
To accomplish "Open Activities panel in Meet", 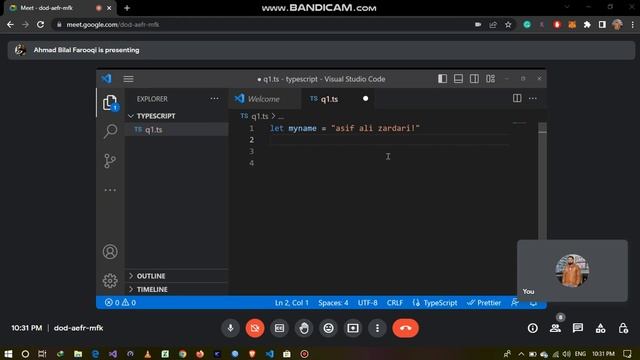I will point(600,328).
